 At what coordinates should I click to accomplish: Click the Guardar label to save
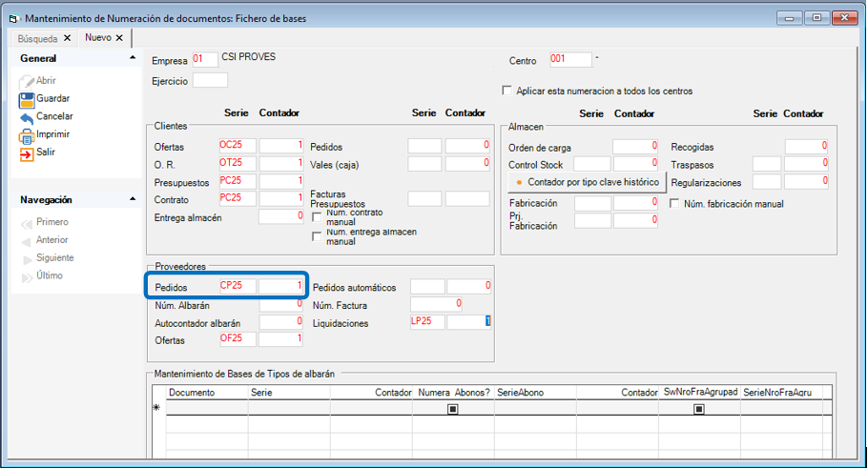[53, 98]
